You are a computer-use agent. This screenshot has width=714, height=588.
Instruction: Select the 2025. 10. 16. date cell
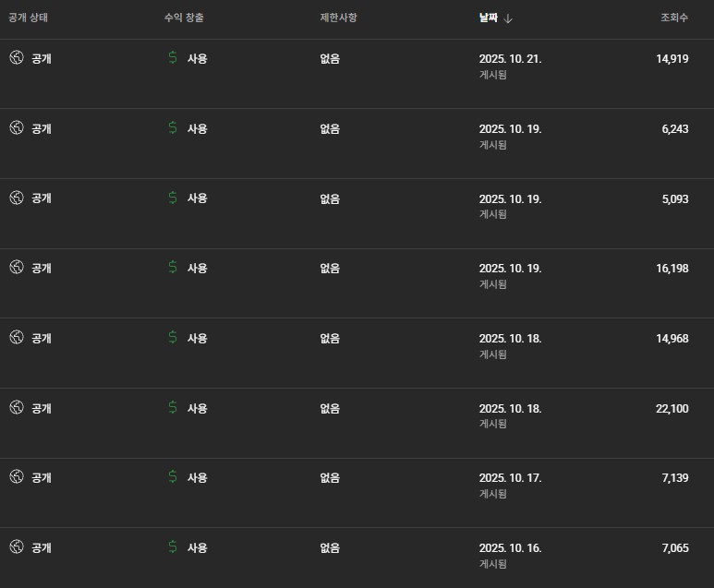(510, 547)
